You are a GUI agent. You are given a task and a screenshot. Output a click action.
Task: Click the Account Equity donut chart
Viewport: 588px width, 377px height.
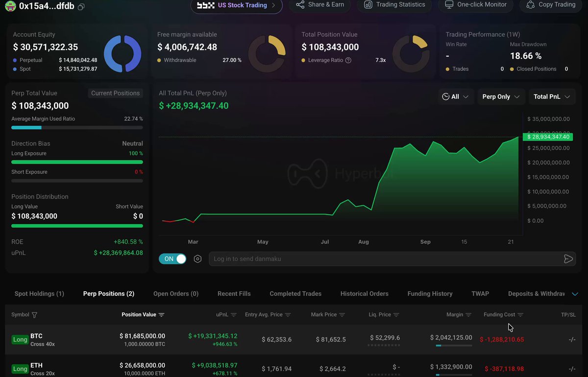coord(122,54)
